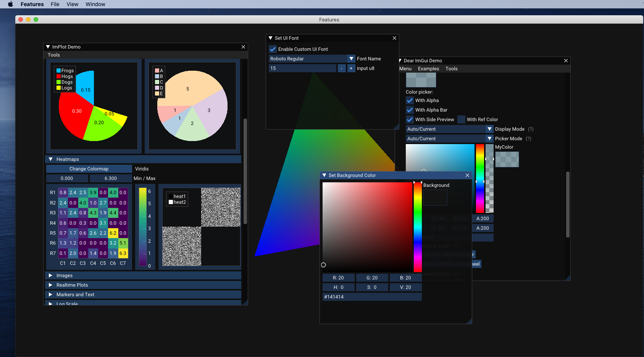The height and width of the screenshot is (357, 644).
Task: Open the File menu in menu bar
Action: click(55, 4)
